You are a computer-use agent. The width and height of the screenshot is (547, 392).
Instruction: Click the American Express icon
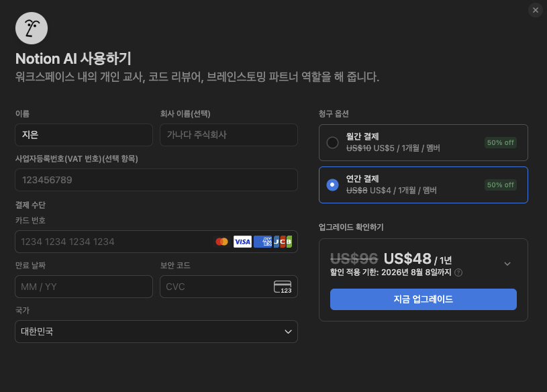click(262, 241)
